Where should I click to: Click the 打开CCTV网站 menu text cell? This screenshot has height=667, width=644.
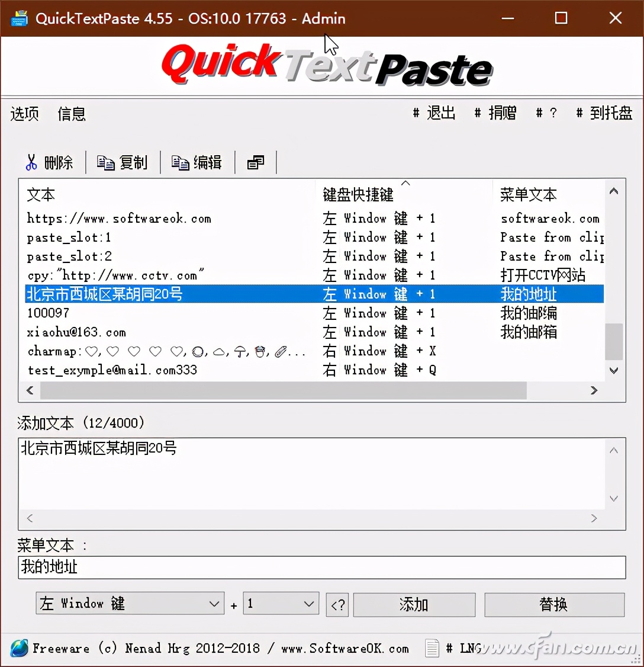tap(543, 275)
